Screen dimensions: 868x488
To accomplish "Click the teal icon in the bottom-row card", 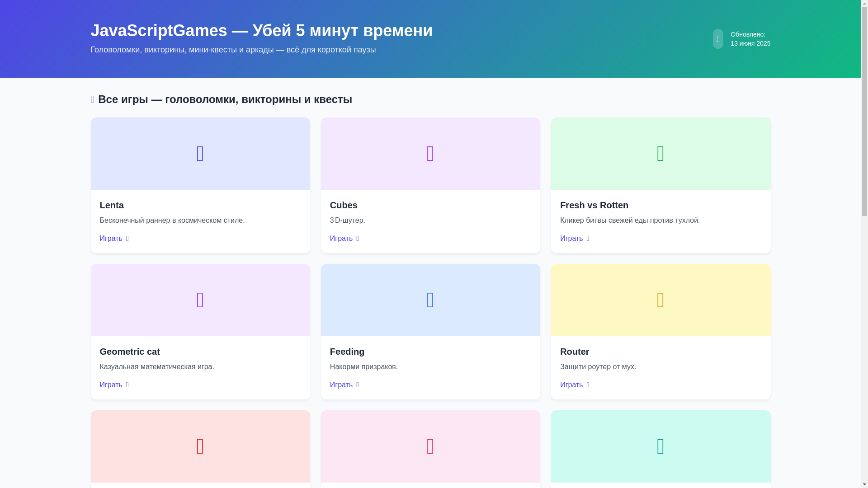I will click(660, 446).
